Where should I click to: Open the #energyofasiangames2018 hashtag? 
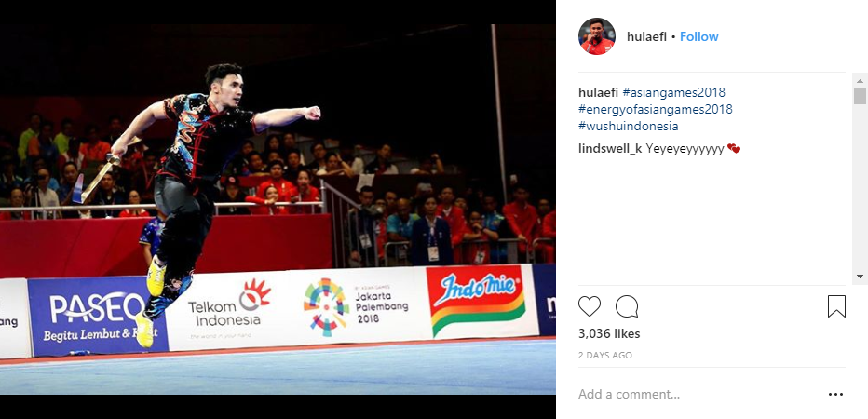coord(656,109)
